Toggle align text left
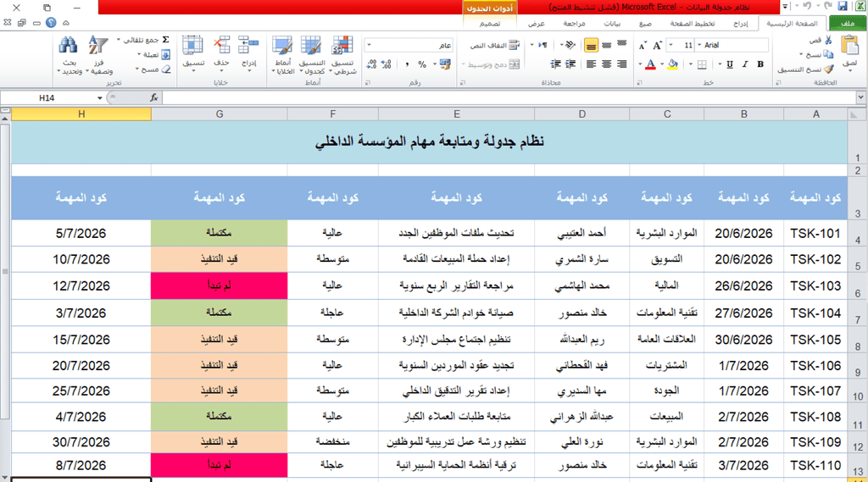This screenshot has width=868, height=482. [591, 64]
